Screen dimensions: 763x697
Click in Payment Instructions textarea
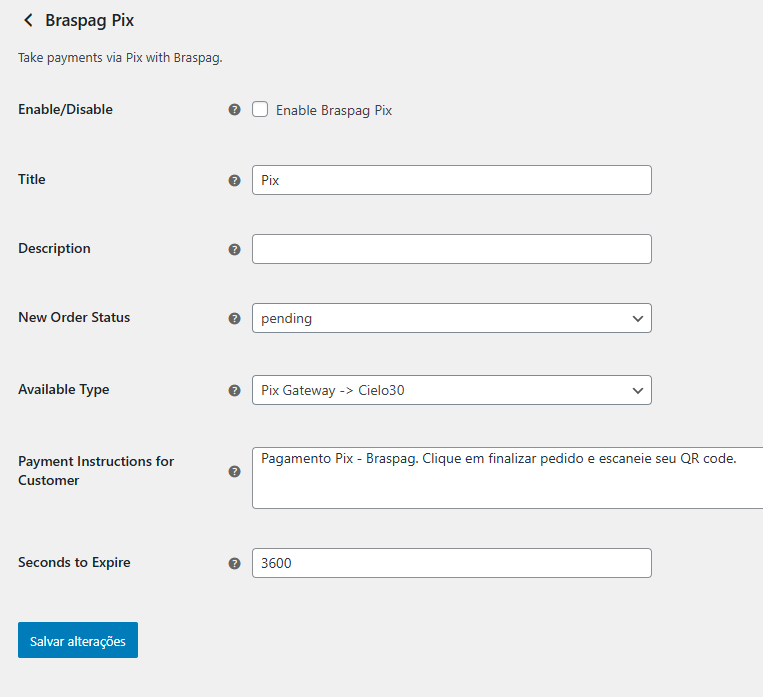click(508, 478)
